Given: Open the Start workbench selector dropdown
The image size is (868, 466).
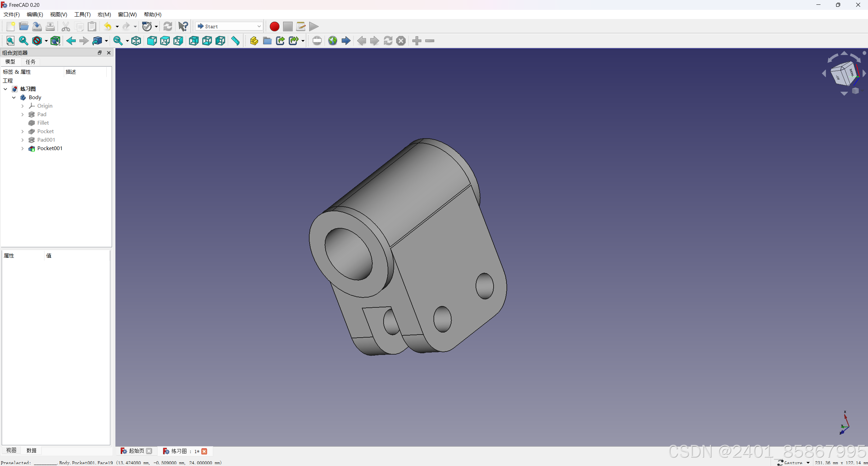Looking at the screenshot, I should tap(229, 26).
